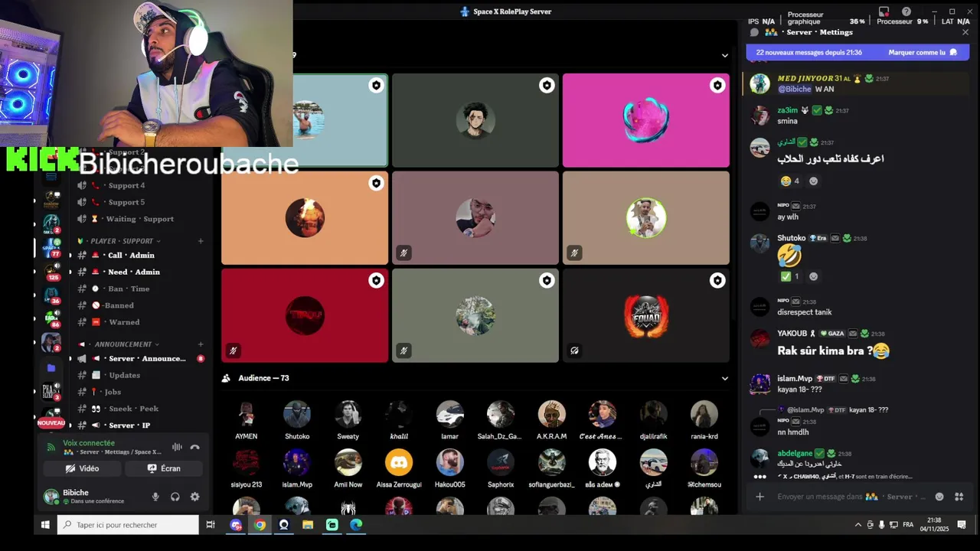The height and width of the screenshot is (551, 980).
Task: Click audience member A.K.R.A.M
Action: 551,420
